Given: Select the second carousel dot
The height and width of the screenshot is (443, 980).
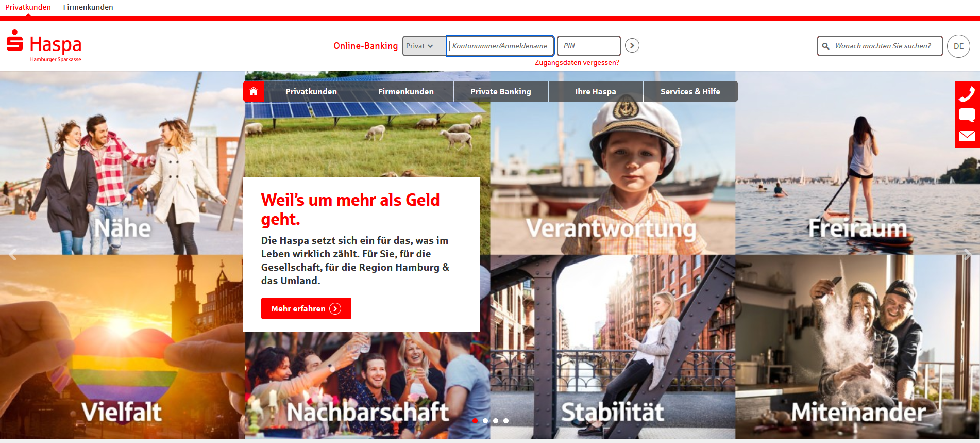Looking at the screenshot, I should click(485, 421).
